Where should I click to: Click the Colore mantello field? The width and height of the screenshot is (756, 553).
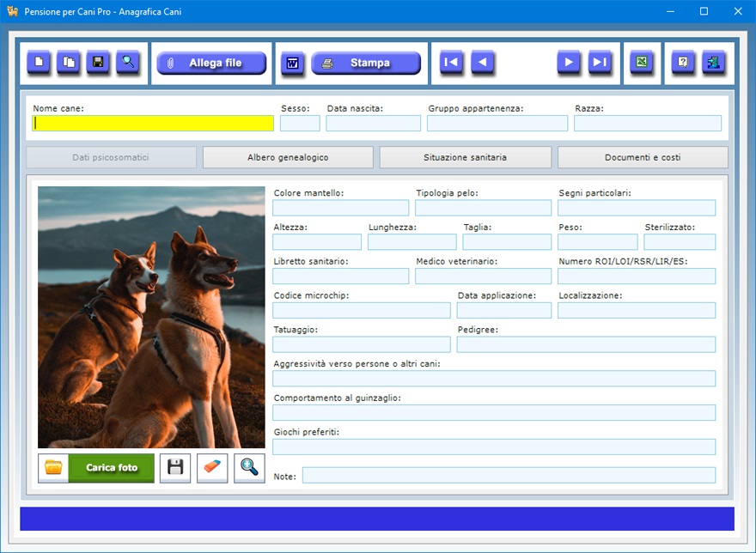point(340,208)
